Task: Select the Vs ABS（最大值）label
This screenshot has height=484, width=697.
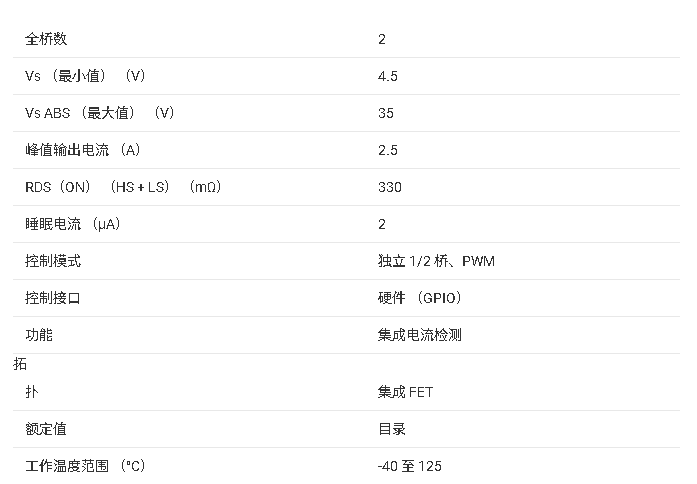Action: (99, 113)
